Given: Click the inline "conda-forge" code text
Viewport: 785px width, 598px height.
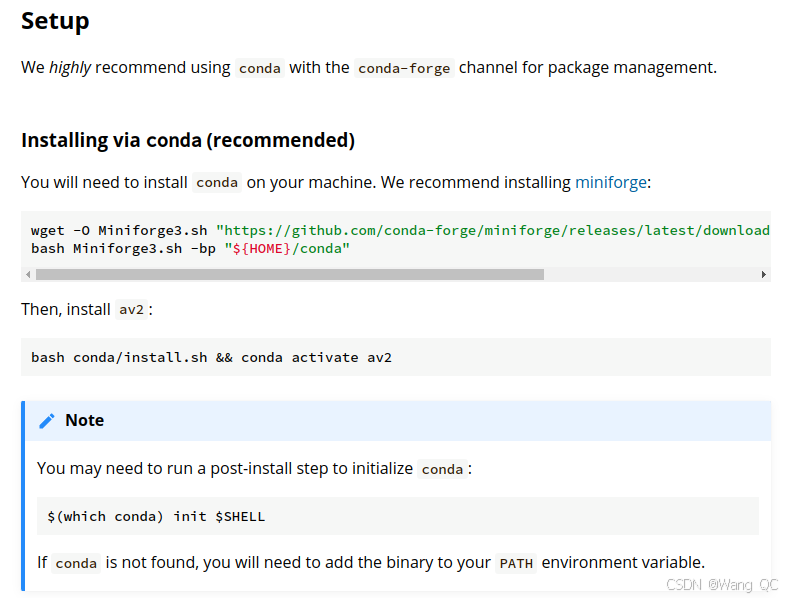Looking at the screenshot, I should tap(404, 69).
